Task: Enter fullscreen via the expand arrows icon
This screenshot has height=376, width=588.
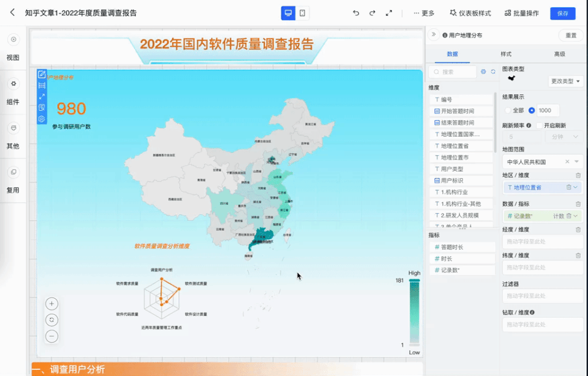Action: [x=388, y=13]
